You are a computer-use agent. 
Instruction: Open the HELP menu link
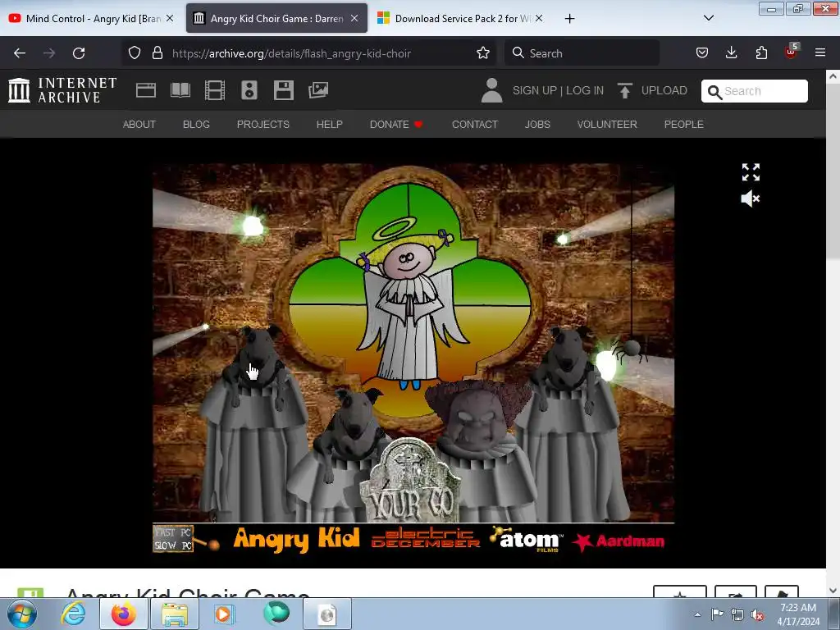[330, 125]
